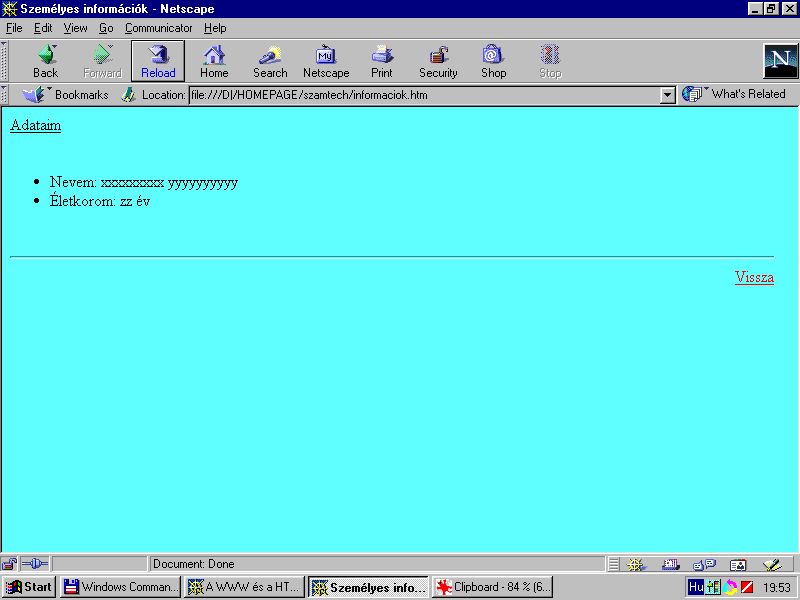Click the Shop toolbar button

[493, 61]
